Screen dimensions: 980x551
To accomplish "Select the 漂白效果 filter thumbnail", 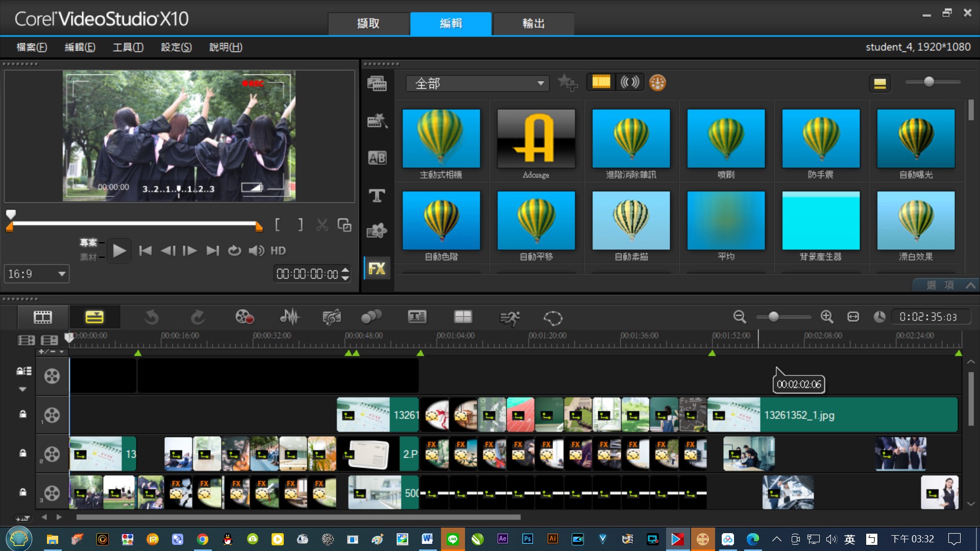I will pyautogui.click(x=916, y=220).
